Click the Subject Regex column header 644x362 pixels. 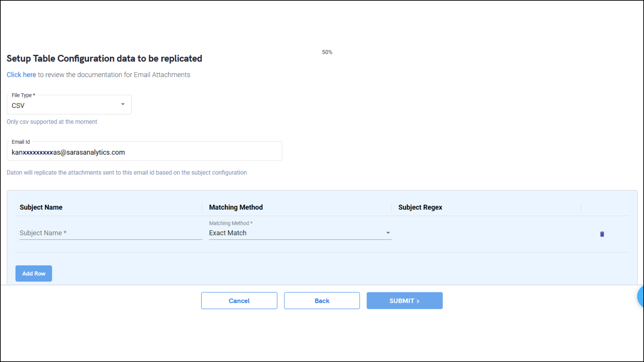(420, 207)
